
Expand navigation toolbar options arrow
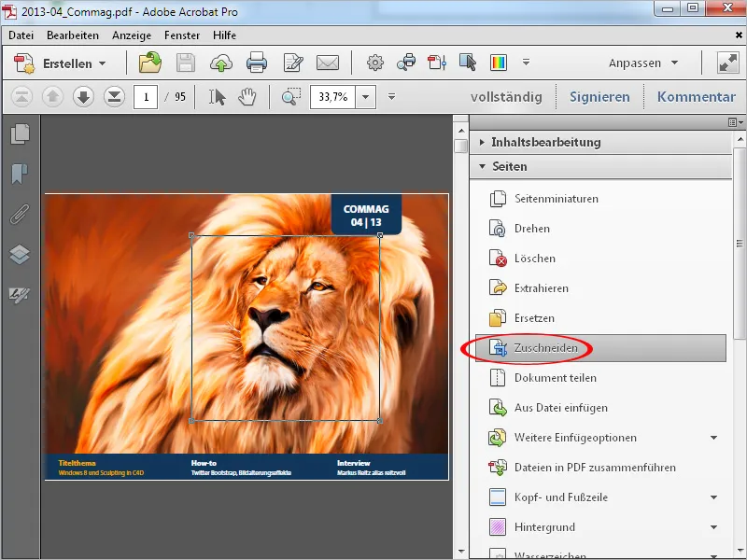(391, 97)
